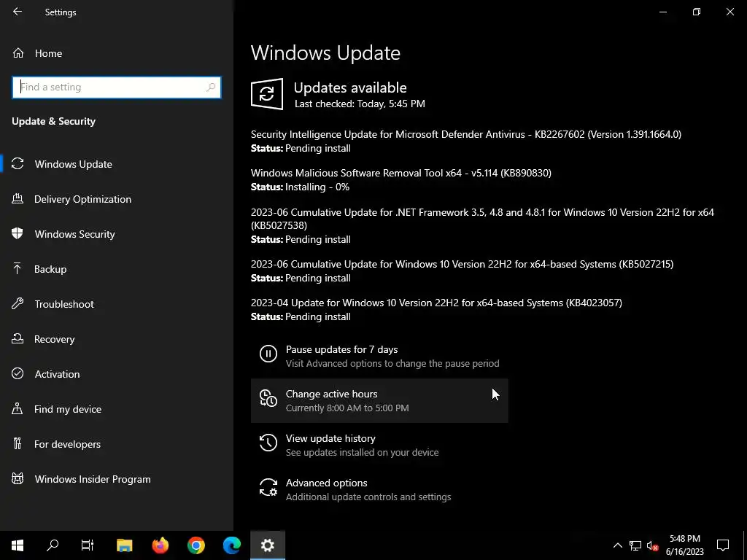Open Delivery Optimization settings
The height and width of the screenshot is (560, 747).
[117, 199]
